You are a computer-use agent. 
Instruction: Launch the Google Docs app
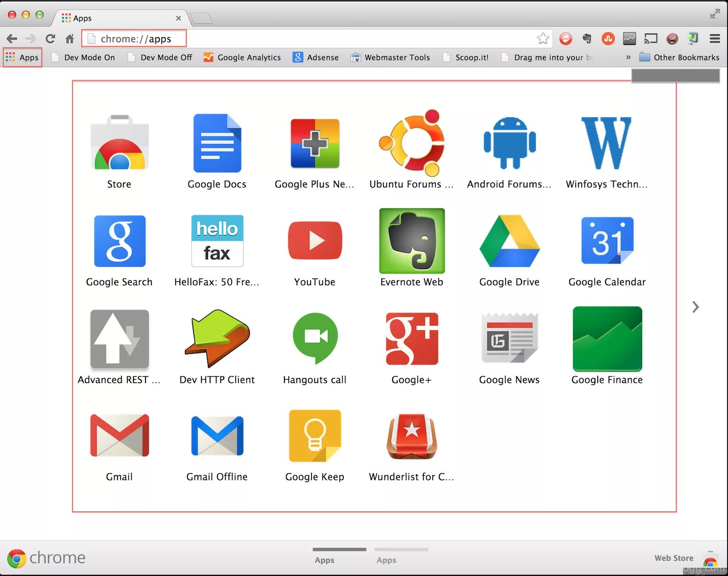pos(217,143)
